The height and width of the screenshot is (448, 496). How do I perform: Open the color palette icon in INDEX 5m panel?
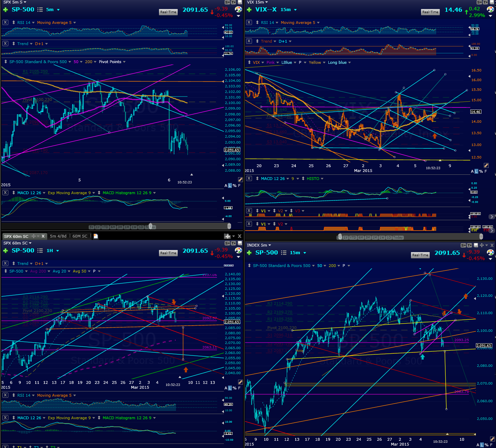[490, 252]
